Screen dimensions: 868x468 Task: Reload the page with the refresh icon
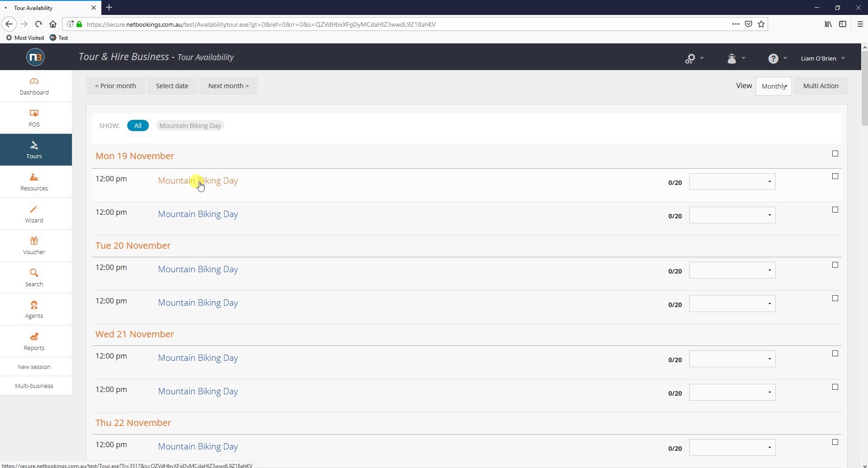[38, 24]
